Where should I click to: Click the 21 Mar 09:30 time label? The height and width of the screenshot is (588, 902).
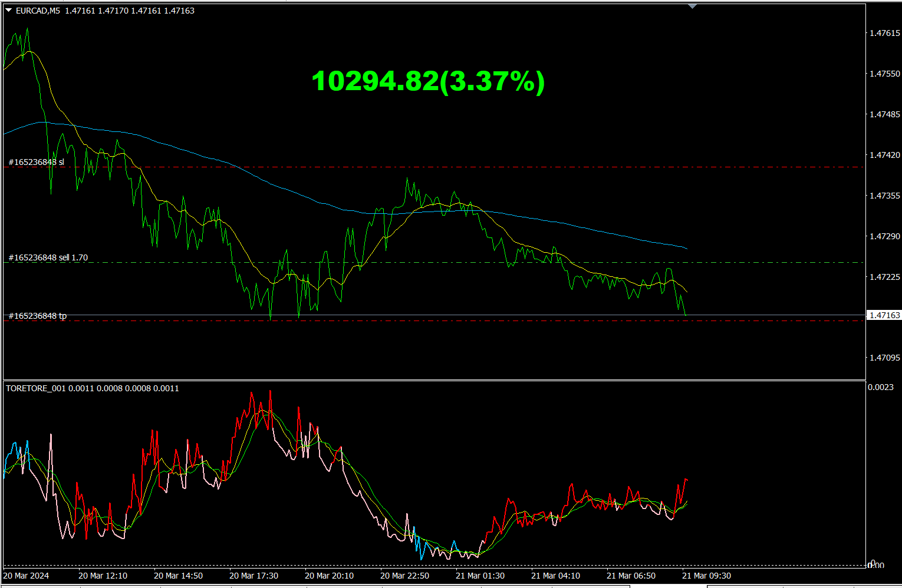(706, 576)
